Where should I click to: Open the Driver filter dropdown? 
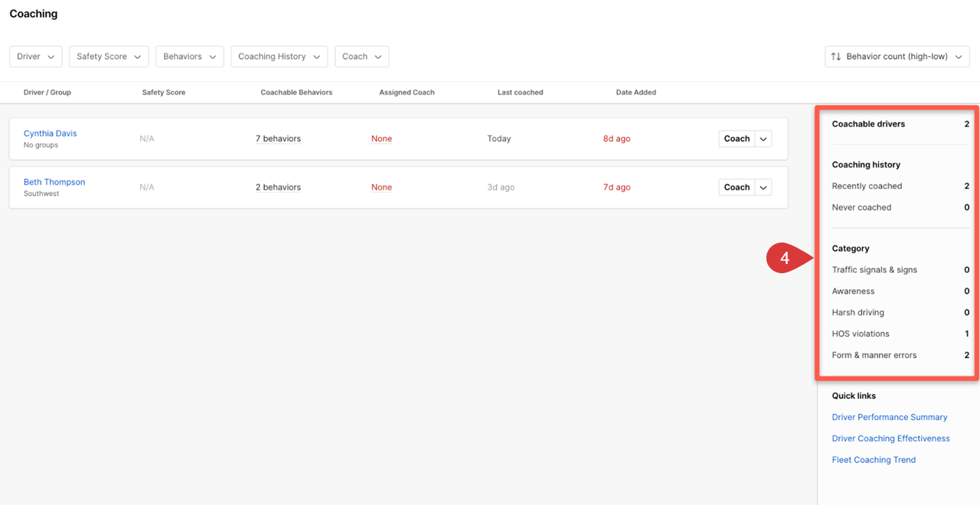point(35,57)
